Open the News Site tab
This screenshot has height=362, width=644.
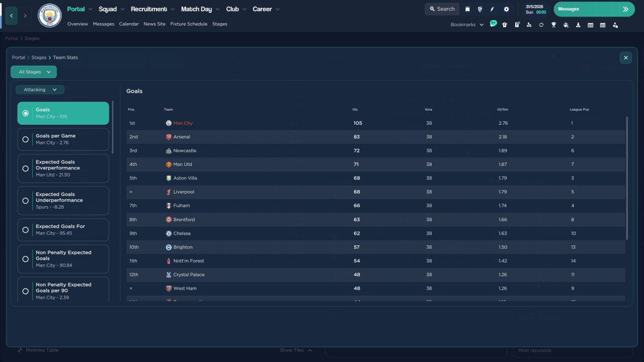point(154,24)
